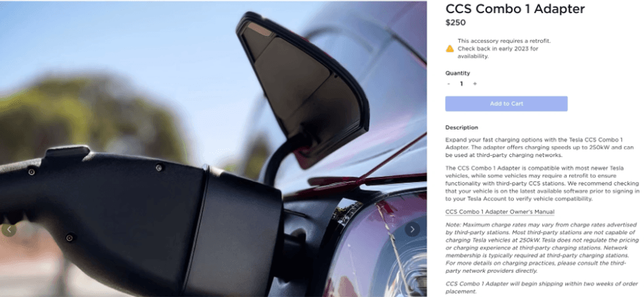Increase quantity with the plus button
The image size is (644, 297).
pyautogui.click(x=474, y=84)
